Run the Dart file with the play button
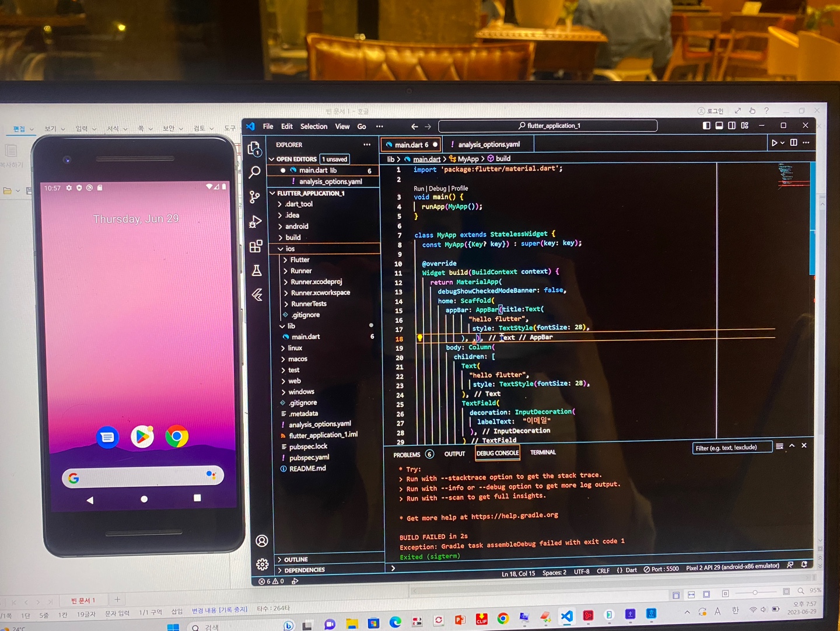 click(x=775, y=143)
